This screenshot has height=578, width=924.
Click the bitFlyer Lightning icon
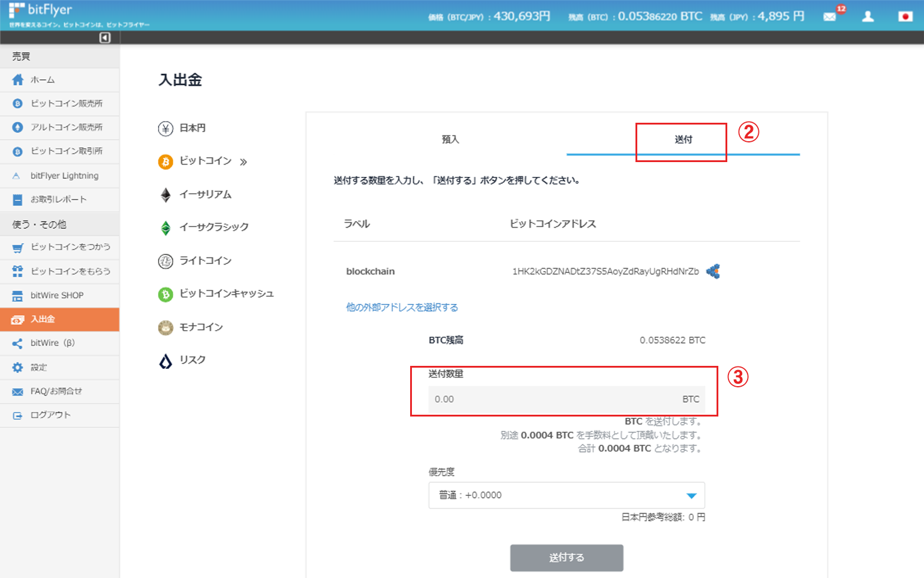[x=17, y=176]
